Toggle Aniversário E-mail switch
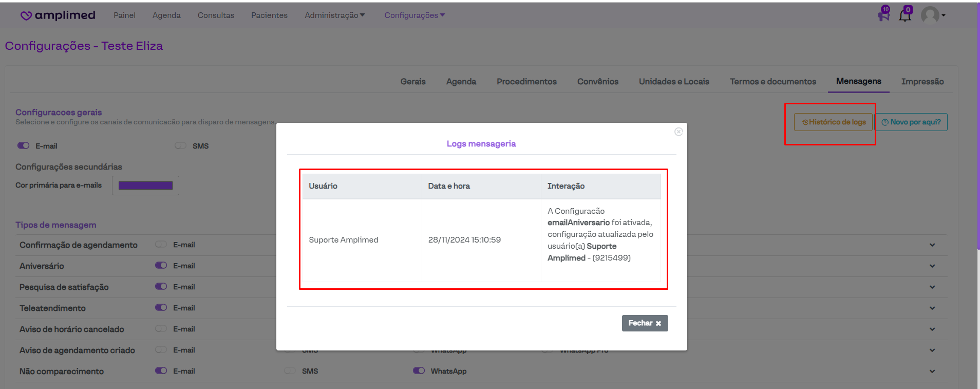 [161, 266]
